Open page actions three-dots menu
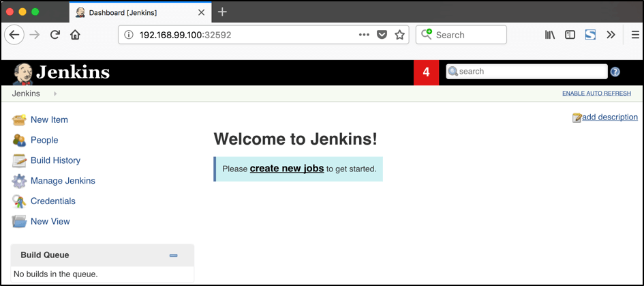The height and width of the screenshot is (286, 644). pyautogui.click(x=364, y=35)
